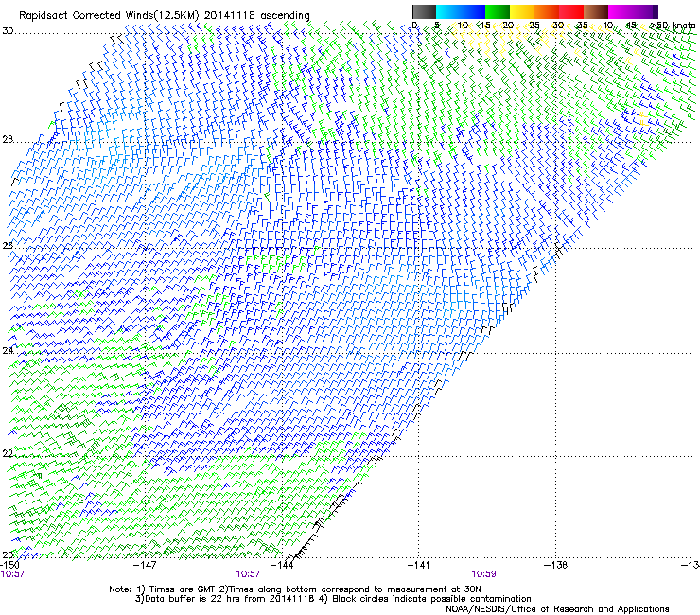Select the latitude label '26'
Screen dimensions: 700x615
pyautogui.click(x=8, y=246)
